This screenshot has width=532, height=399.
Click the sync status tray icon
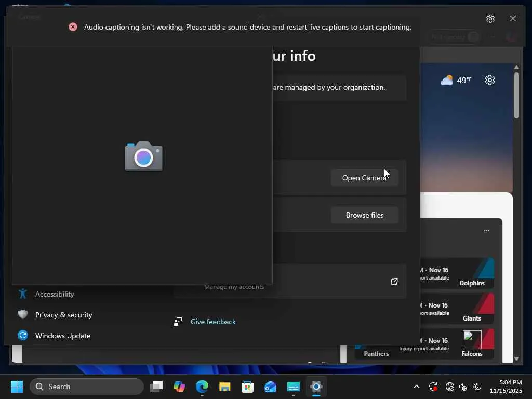pyautogui.click(x=433, y=387)
